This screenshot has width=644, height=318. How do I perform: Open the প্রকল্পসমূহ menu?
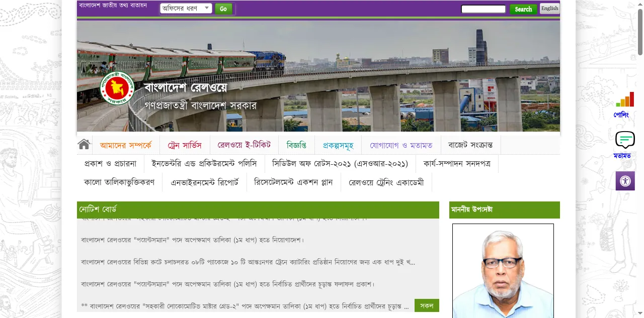[338, 146]
